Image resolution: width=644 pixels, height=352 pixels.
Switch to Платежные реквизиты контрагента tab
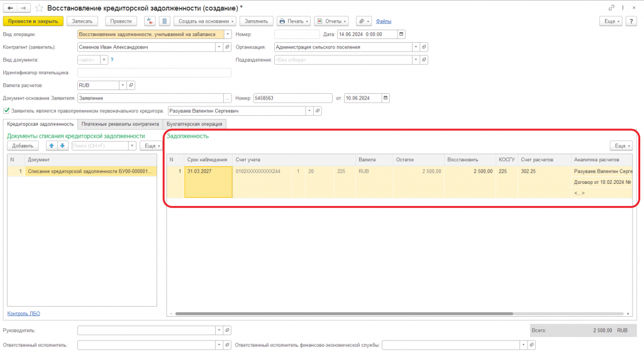[x=120, y=124]
